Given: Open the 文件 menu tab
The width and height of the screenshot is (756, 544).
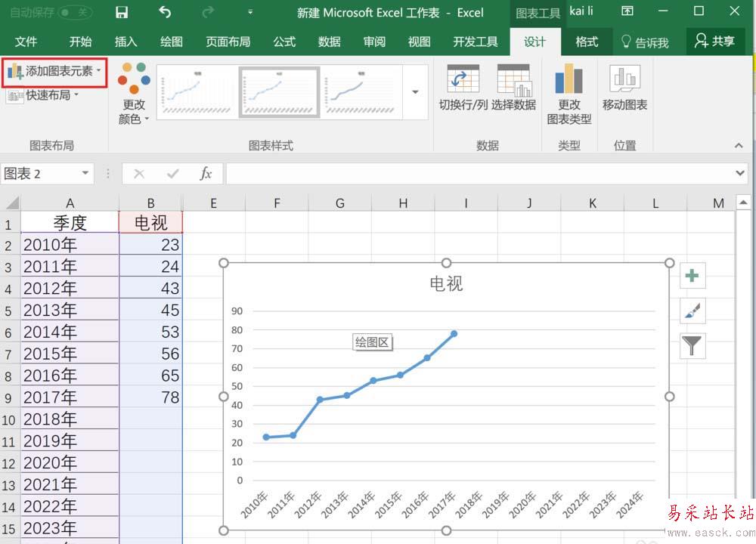Looking at the screenshot, I should pos(26,42).
